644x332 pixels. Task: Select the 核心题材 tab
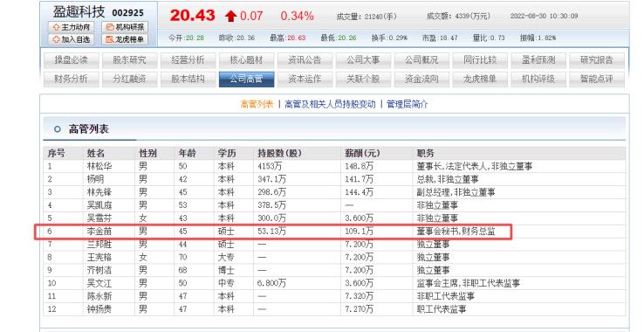click(x=246, y=60)
